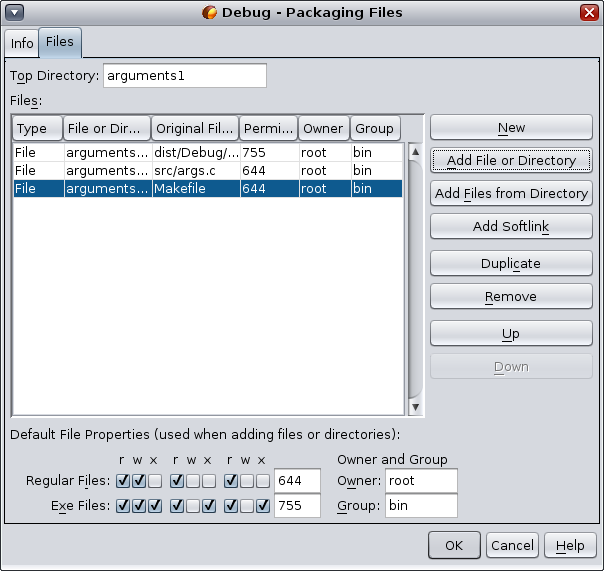Viewport: 604px width, 571px height.
Task: Enable Exe Files others write checkbox
Action: pos(247,506)
